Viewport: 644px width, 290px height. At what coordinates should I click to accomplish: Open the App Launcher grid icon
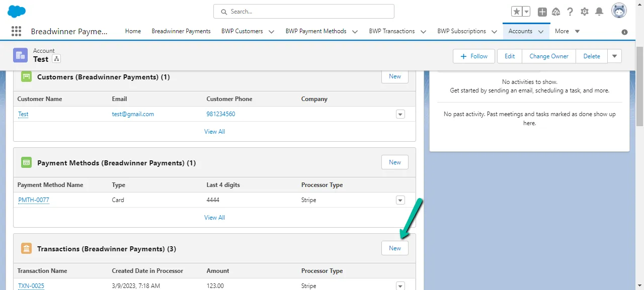click(16, 31)
